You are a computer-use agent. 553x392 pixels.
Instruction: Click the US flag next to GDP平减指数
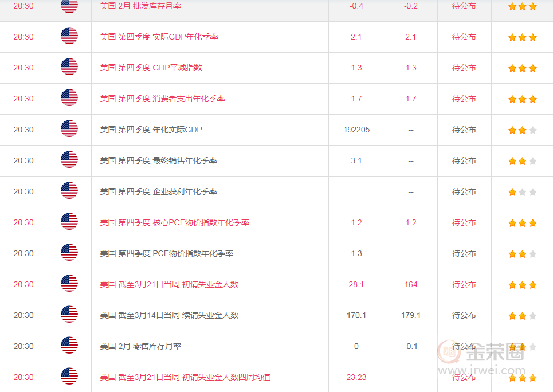(69, 67)
